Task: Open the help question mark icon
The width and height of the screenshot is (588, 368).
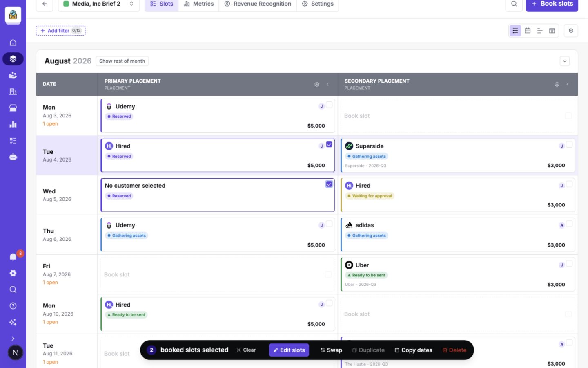Action: click(13, 306)
